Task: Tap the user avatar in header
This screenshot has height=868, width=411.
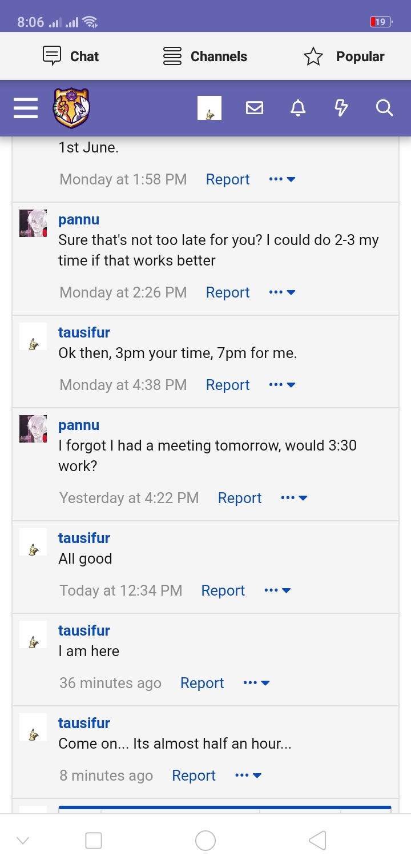Action: click(x=209, y=108)
